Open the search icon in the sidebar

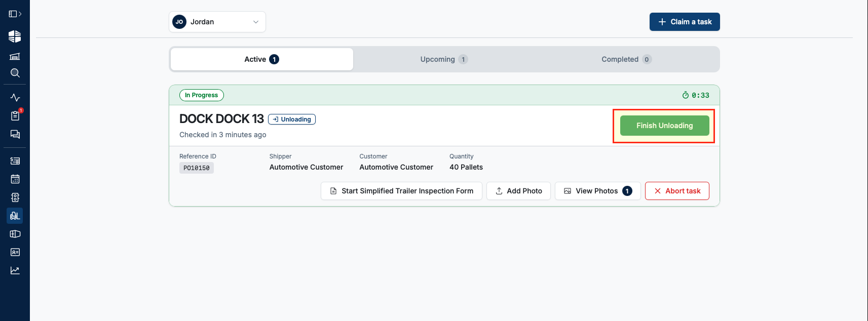15,73
